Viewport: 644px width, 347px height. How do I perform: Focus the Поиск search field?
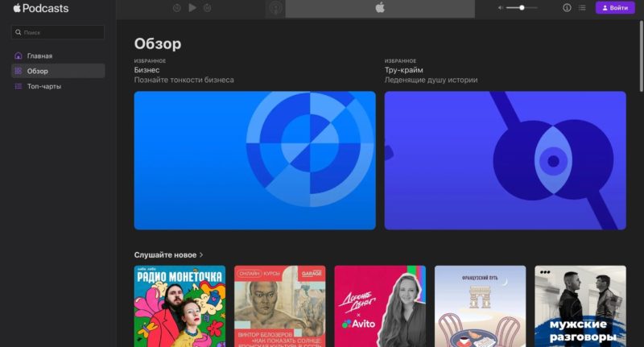(x=58, y=32)
